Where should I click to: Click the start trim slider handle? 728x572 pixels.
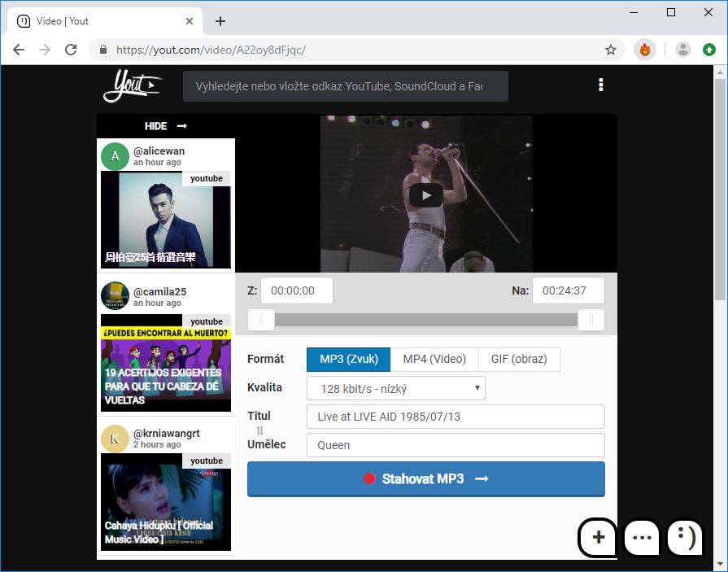[x=261, y=320]
